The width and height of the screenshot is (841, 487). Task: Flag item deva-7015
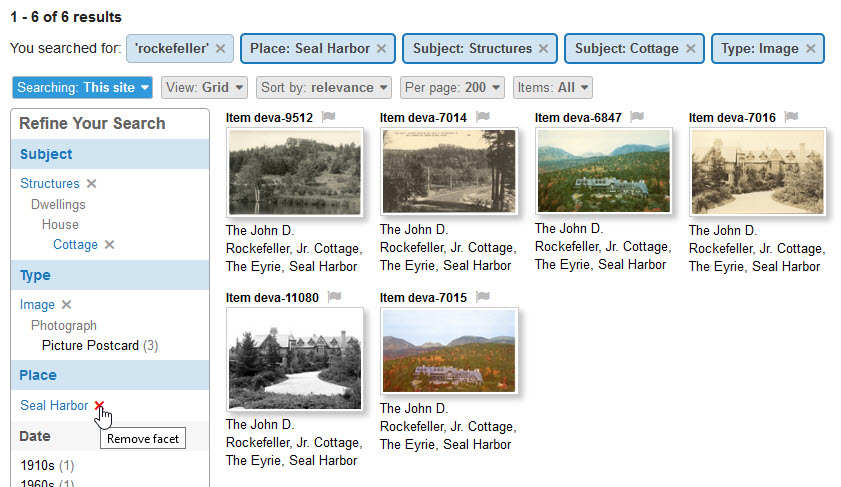(x=483, y=297)
